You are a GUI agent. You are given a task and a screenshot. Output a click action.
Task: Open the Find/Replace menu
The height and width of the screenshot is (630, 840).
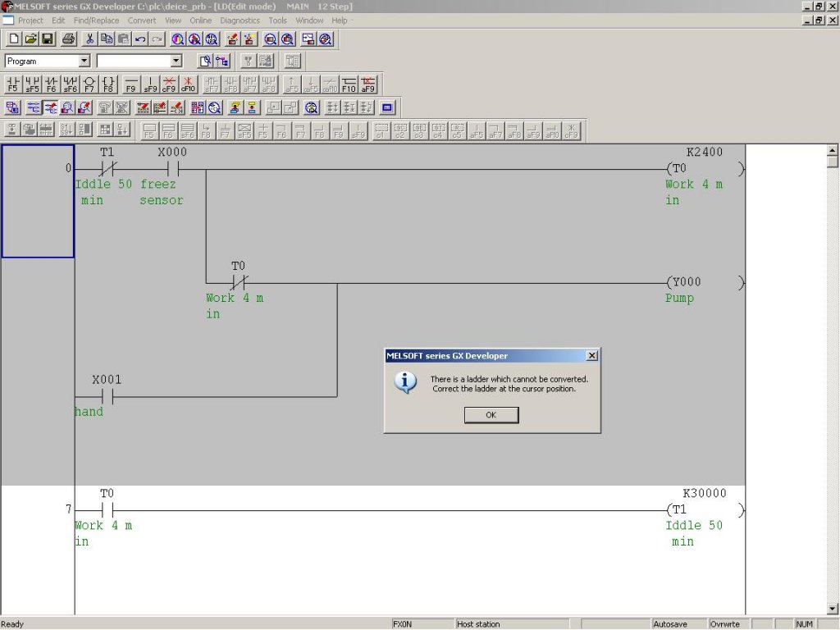tap(97, 21)
